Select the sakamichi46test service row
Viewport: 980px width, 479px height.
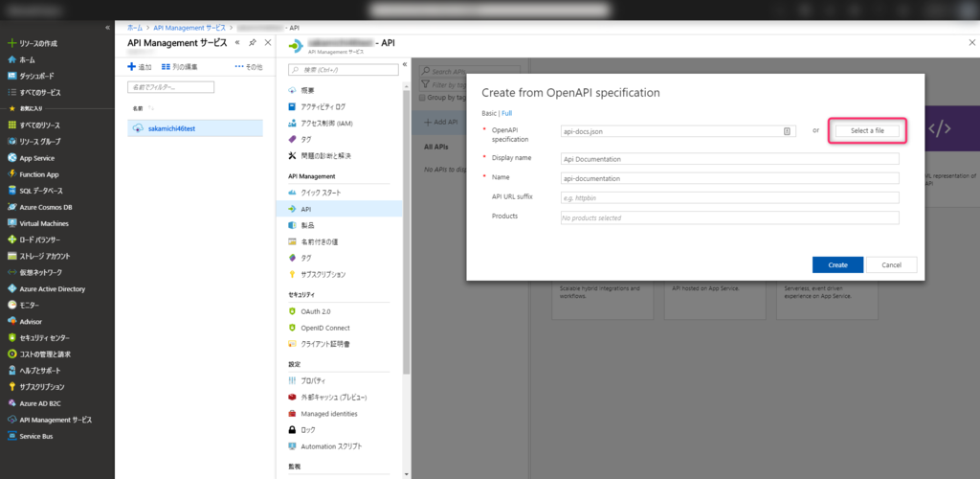point(195,128)
